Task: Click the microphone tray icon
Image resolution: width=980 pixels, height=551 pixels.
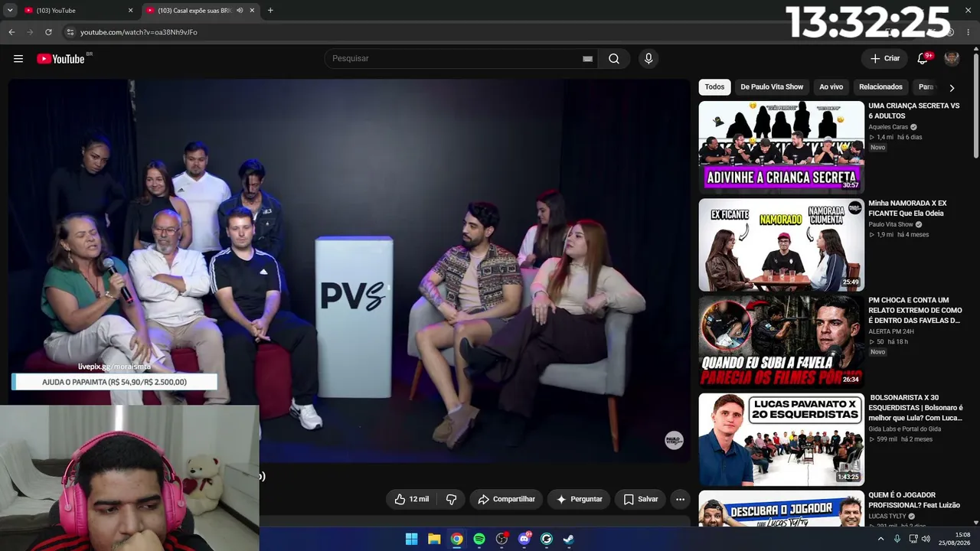Action: click(897, 539)
